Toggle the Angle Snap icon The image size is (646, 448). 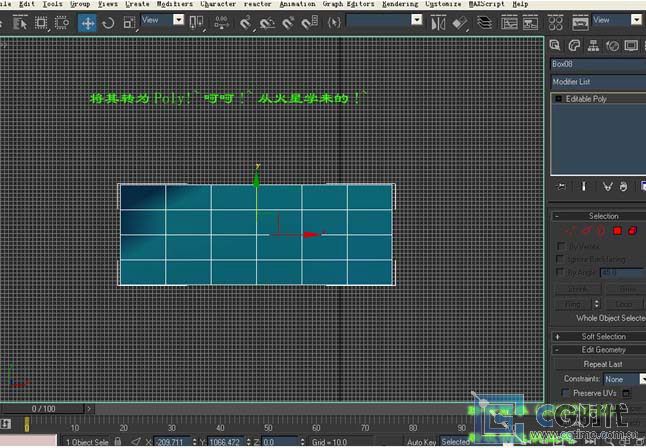click(267, 22)
